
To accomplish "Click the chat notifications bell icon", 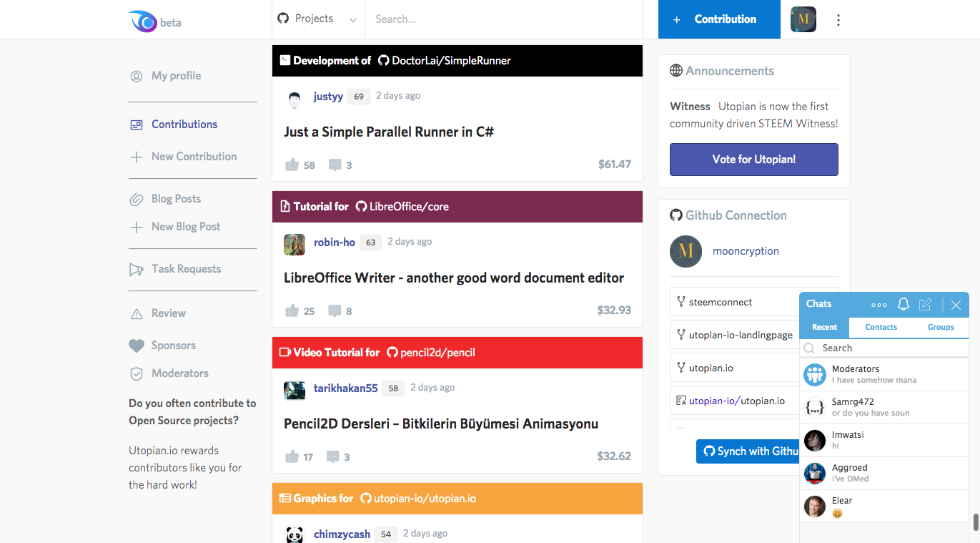I will [x=904, y=305].
